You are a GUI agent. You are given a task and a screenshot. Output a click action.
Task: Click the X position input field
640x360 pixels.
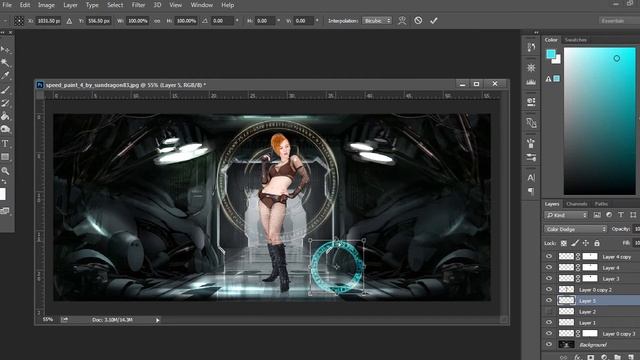click(x=49, y=21)
